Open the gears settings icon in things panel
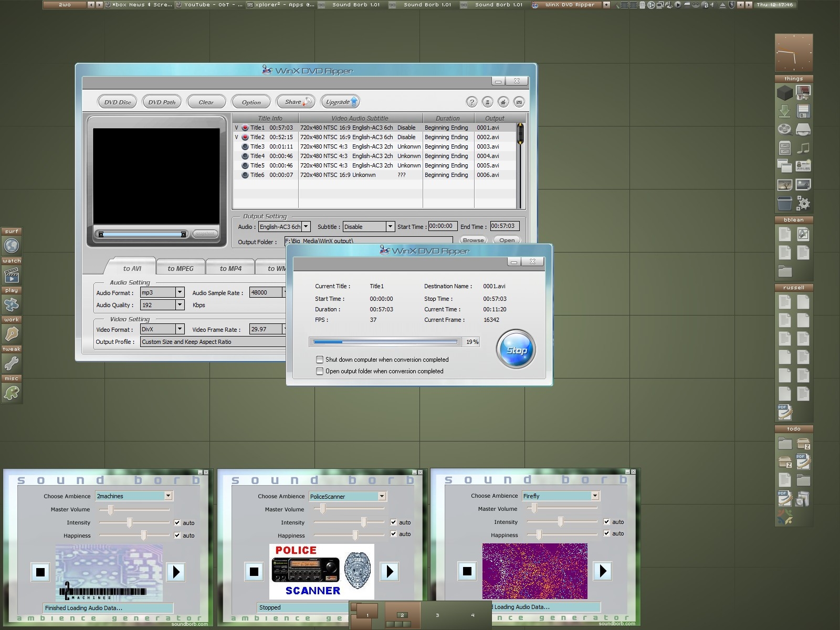Screen dimensions: 840x630 click(x=803, y=203)
